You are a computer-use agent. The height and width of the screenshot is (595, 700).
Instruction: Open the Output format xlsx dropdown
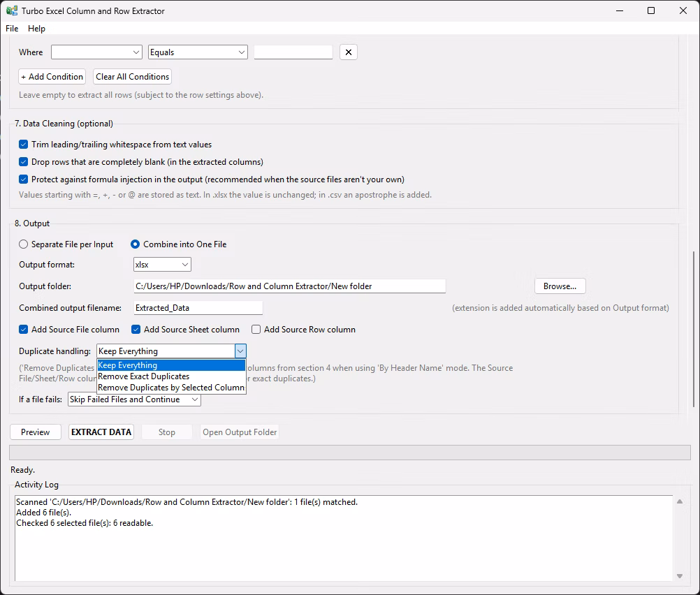(x=163, y=265)
